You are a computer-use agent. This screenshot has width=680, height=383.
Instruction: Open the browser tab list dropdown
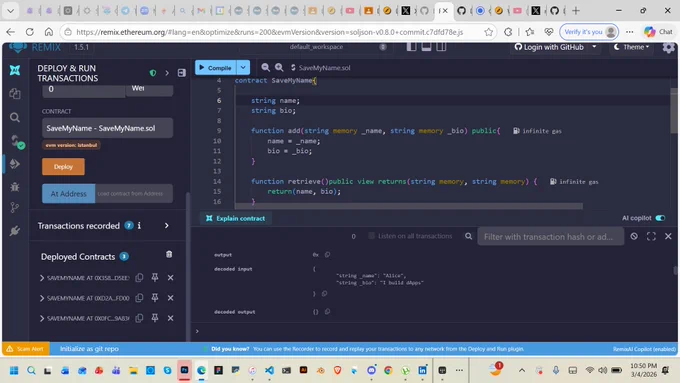[x=11, y=11]
